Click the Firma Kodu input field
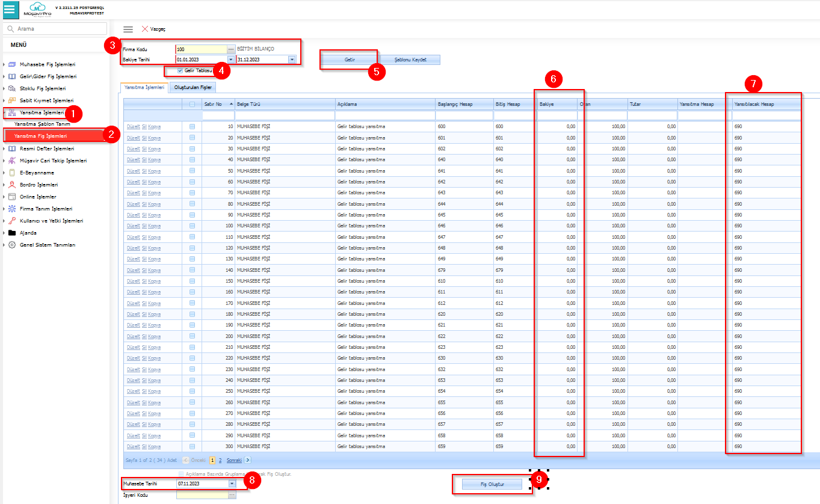This screenshot has height=504, width=820. tap(201, 49)
